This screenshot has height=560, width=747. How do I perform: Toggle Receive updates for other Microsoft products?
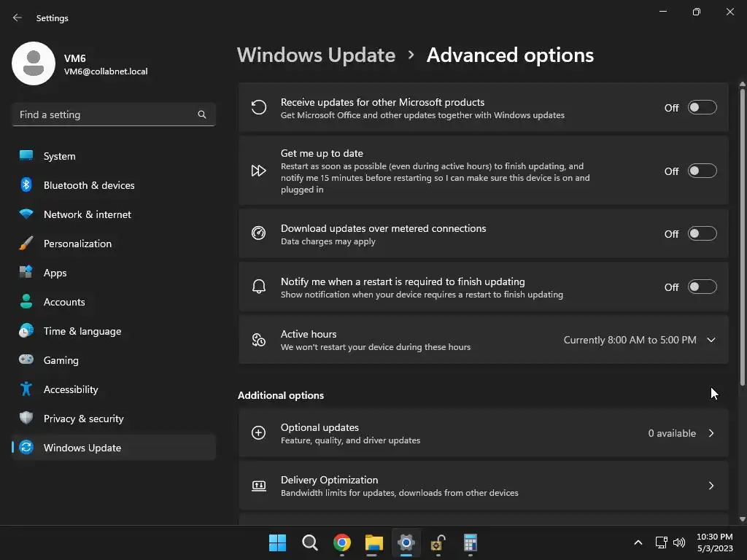[703, 108]
